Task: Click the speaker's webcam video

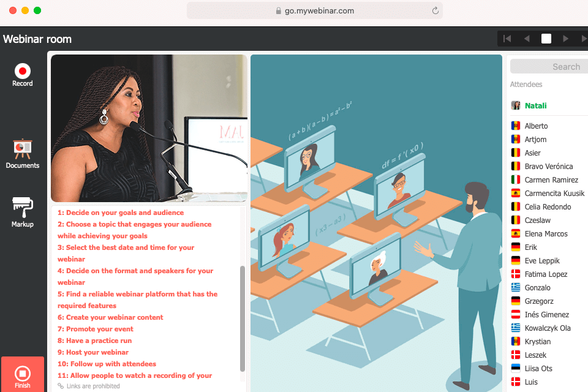Action: (x=149, y=128)
